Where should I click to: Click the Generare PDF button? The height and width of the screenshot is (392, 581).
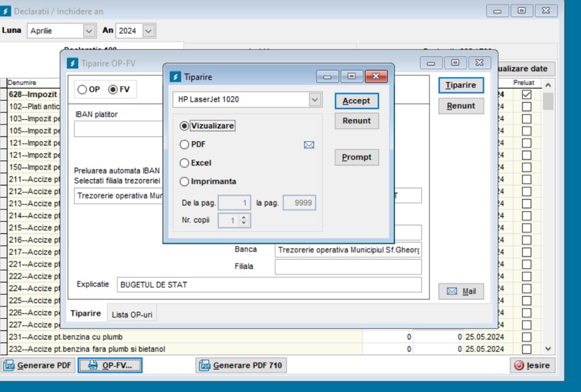pos(38,365)
